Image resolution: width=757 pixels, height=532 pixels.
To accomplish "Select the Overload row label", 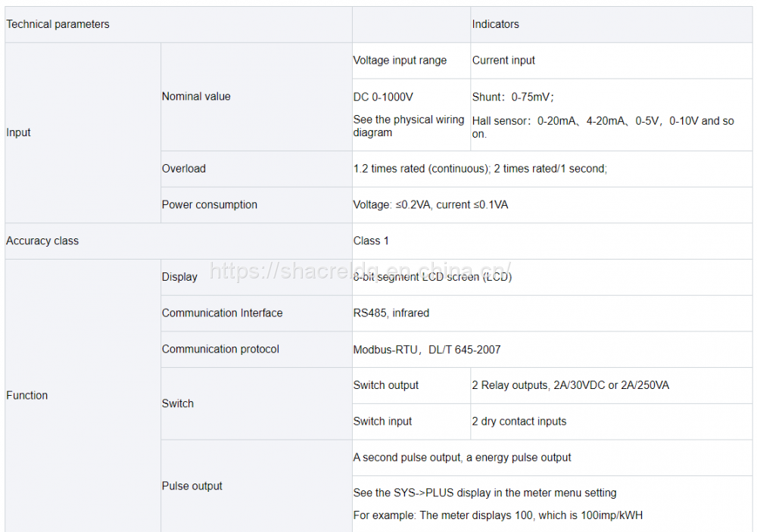I will [184, 169].
